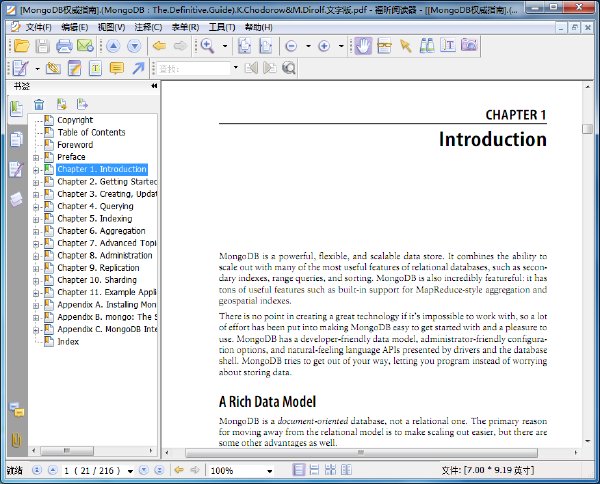Viewport: 600px width, 484px height.
Task: Enable continuous facing view mode
Action: [x=346, y=470]
